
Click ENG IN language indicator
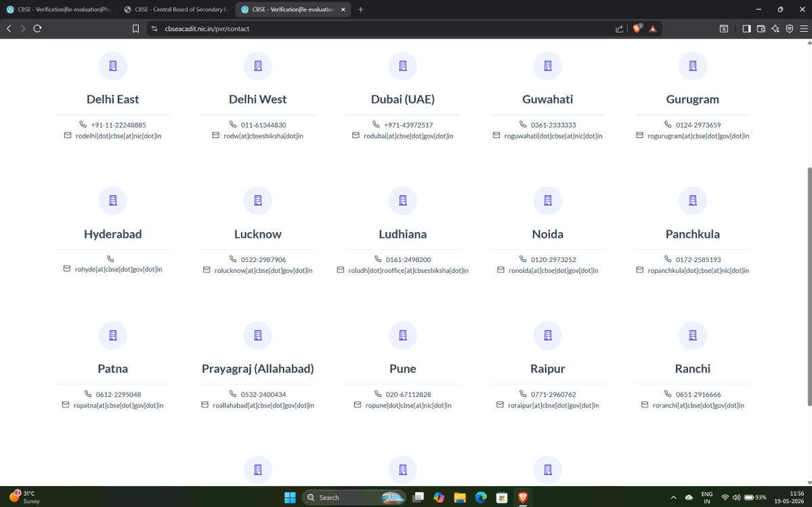click(x=707, y=497)
